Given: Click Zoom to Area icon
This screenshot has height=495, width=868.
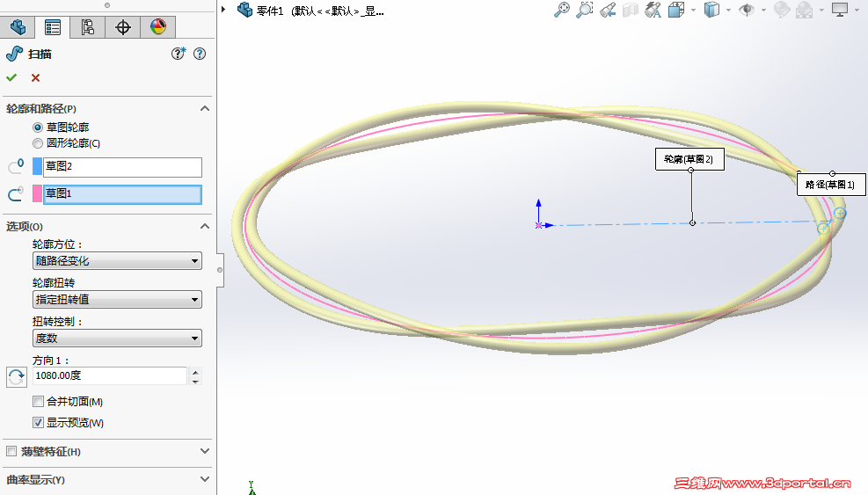Looking at the screenshot, I should click(x=585, y=10).
